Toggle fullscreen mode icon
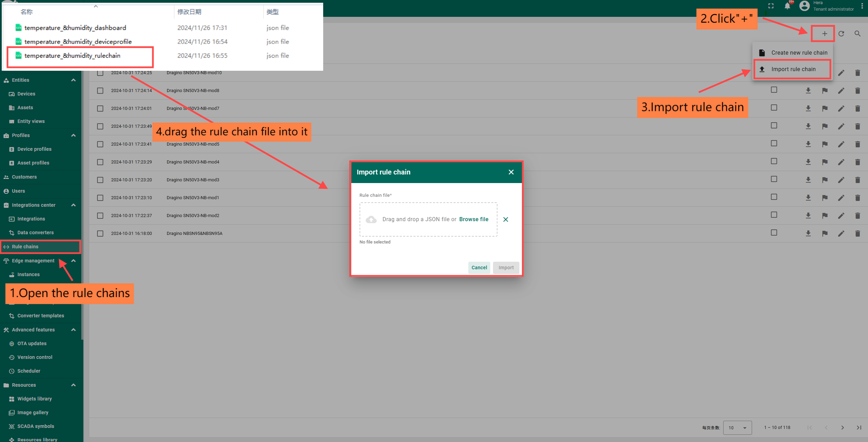This screenshot has width=868, height=442. pyautogui.click(x=771, y=6)
